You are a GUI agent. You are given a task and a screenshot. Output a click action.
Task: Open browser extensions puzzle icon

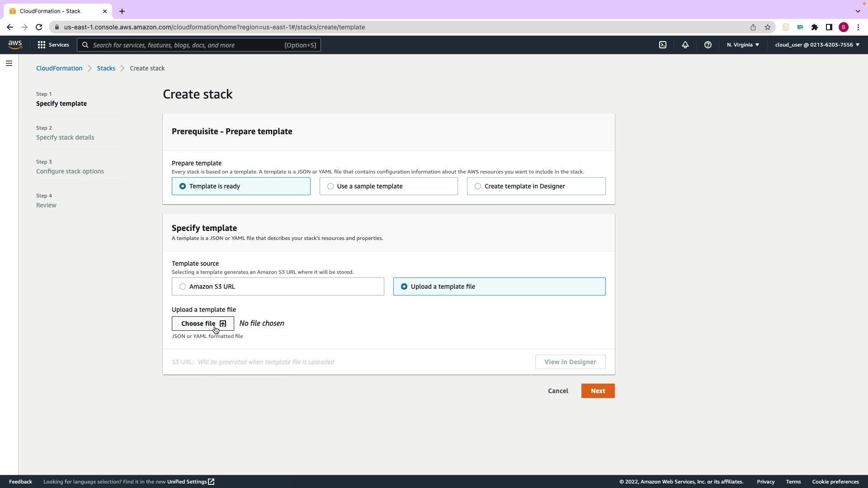tap(814, 27)
